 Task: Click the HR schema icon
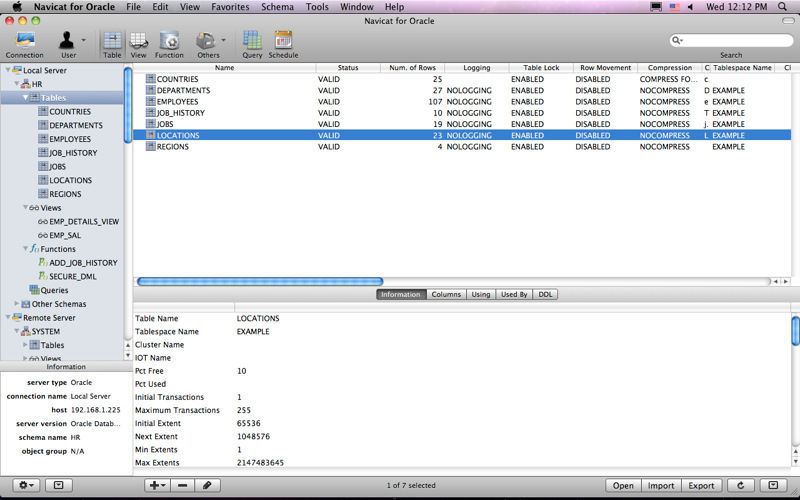[26, 84]
